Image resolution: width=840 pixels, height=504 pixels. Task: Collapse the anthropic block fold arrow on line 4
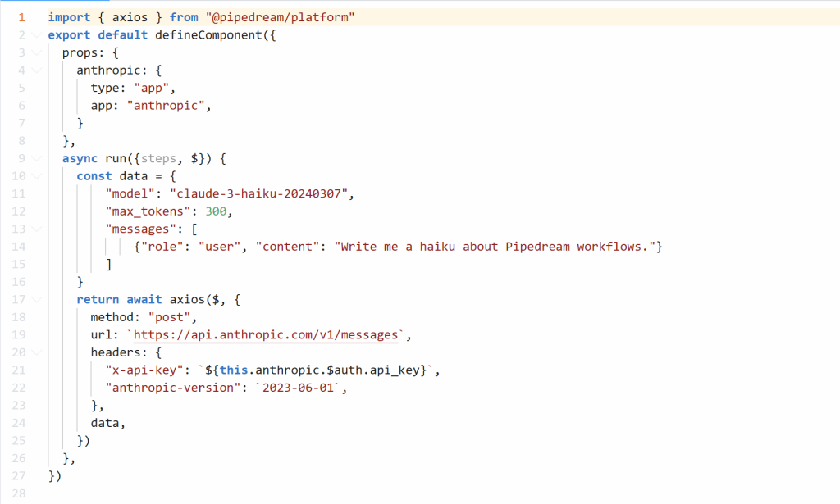click(x=36, y=70)
